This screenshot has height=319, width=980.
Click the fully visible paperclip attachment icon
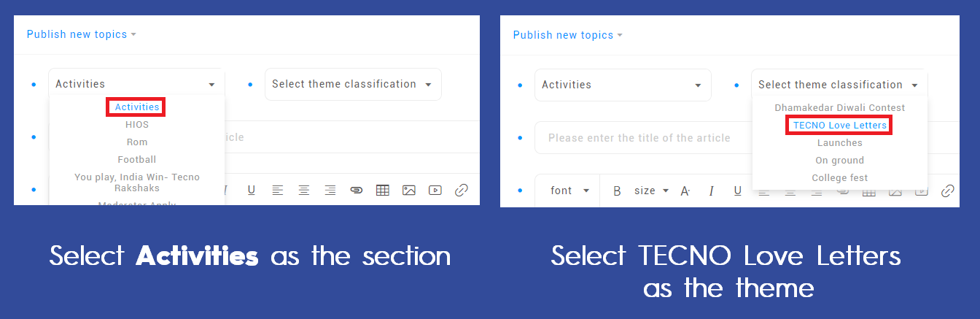(x=356, y=191)
